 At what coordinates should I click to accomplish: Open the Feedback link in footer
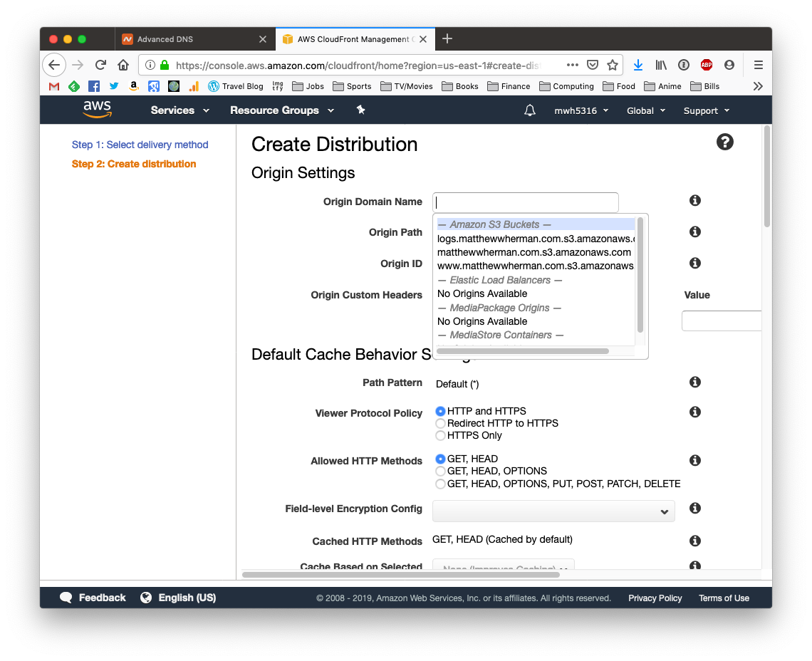pyautogui.click(x=93, y=598)
